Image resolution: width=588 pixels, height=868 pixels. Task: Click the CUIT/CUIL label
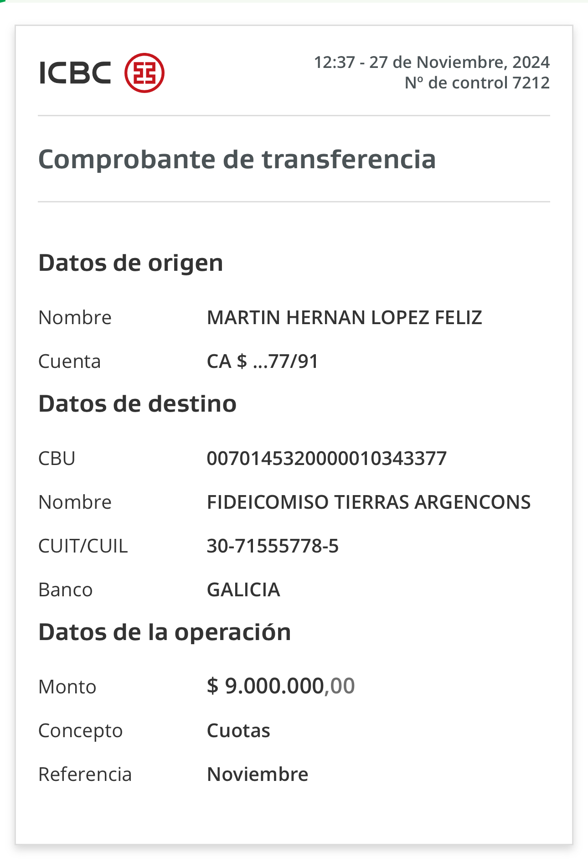pyautogui.click(x=83, y=546)
